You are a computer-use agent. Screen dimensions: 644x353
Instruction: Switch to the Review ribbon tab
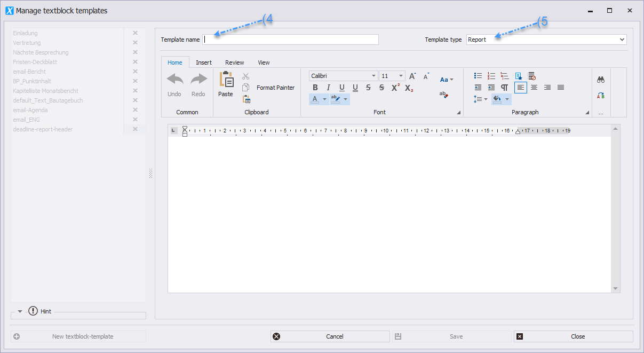pos(235,62)
